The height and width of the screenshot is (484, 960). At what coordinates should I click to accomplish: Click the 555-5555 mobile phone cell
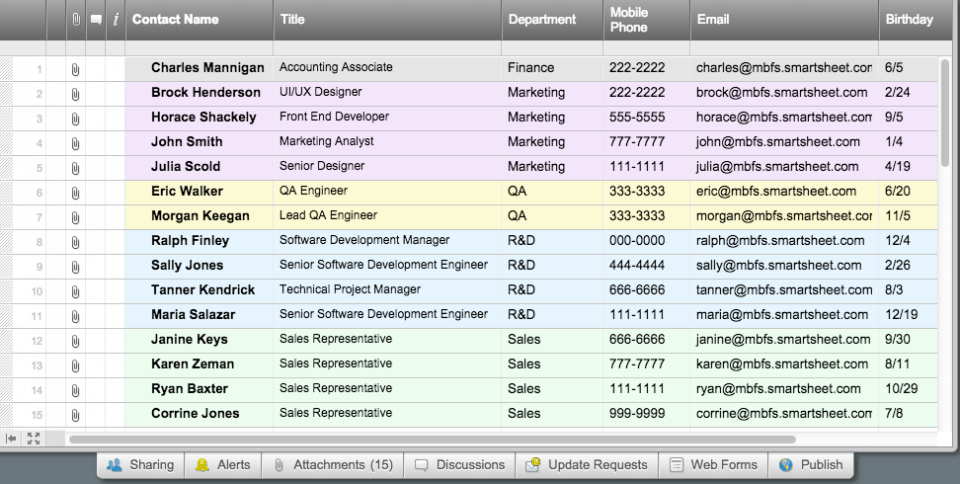(x=647, y=117)
